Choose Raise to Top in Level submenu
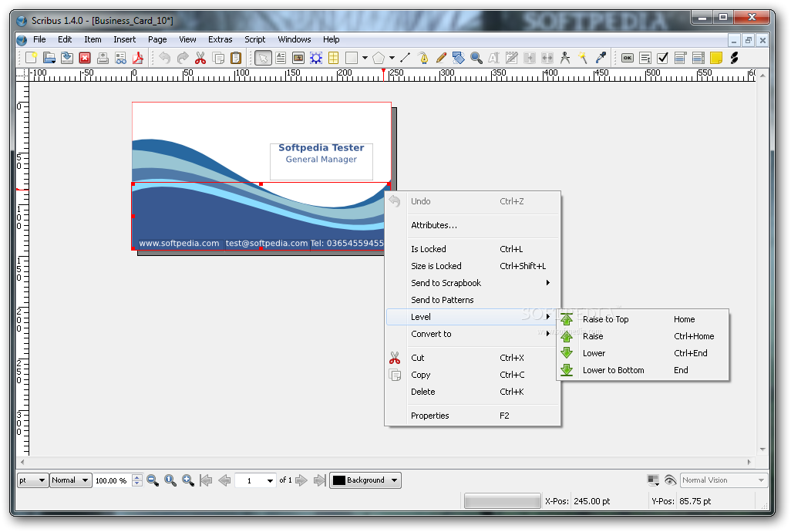The width and height of the screenshot is (791, 532). 643,319
